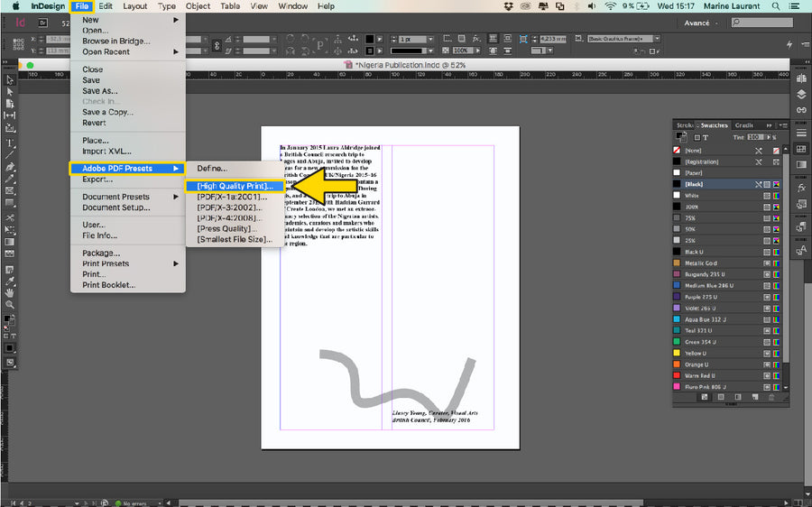Expand the New submenu arrow

(176, 20)
